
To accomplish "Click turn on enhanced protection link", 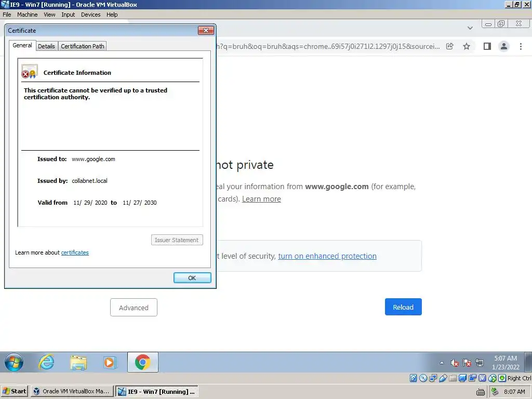I will click(327, 256).
